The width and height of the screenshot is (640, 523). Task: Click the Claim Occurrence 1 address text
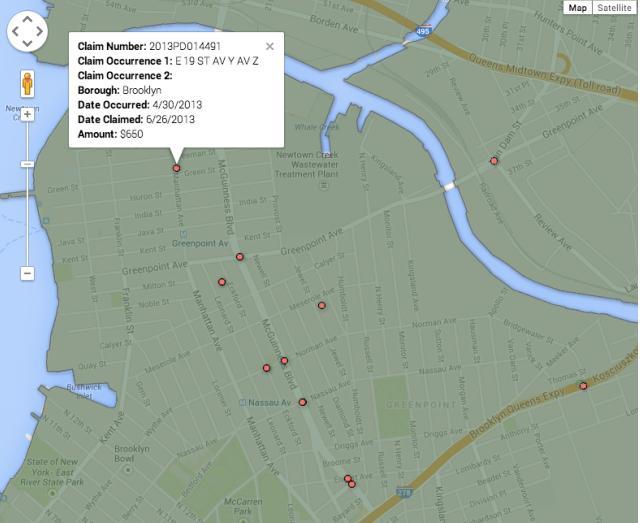pyautogui.click(x=168, y=61)
